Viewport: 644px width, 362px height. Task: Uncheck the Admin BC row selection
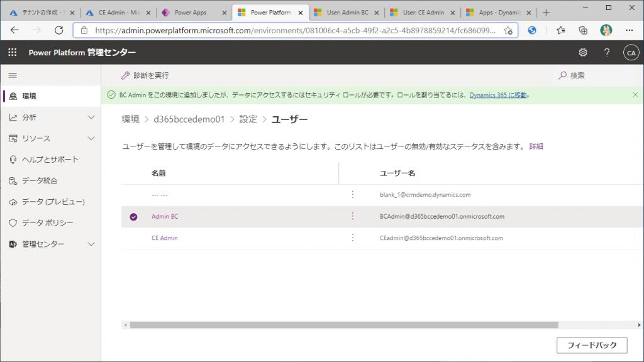click(133, 217)
